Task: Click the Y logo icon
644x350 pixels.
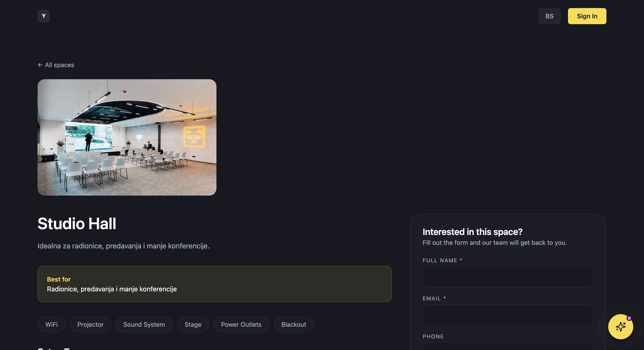Action: [44, 16]
